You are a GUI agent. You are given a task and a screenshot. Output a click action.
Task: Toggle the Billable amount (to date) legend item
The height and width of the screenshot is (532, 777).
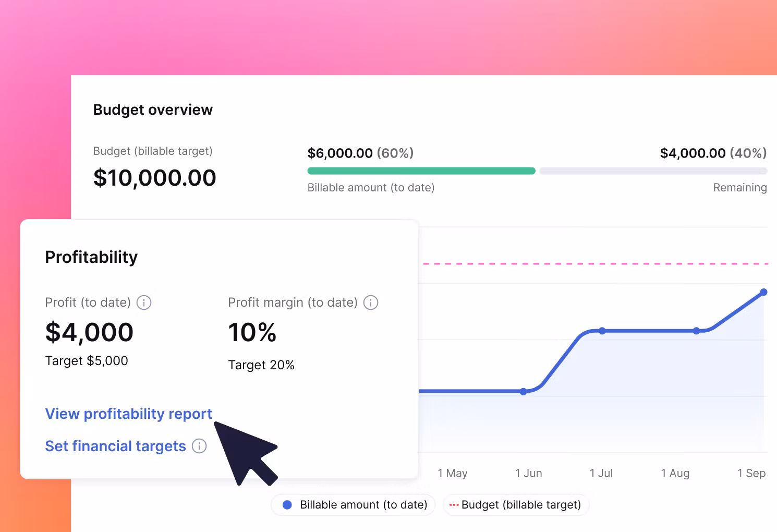(x=354, y=505)
